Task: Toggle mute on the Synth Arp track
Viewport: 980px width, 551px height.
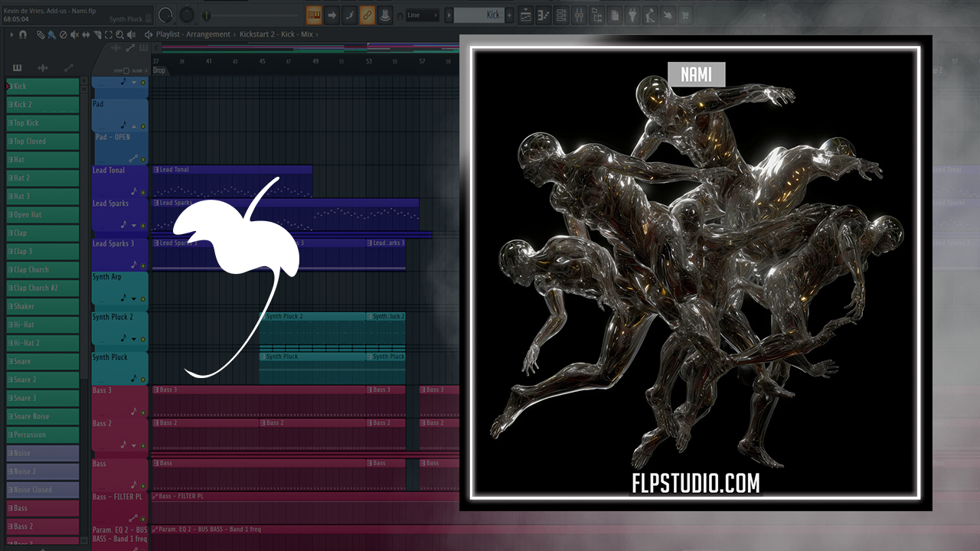Action: click(x=142, y=299)
